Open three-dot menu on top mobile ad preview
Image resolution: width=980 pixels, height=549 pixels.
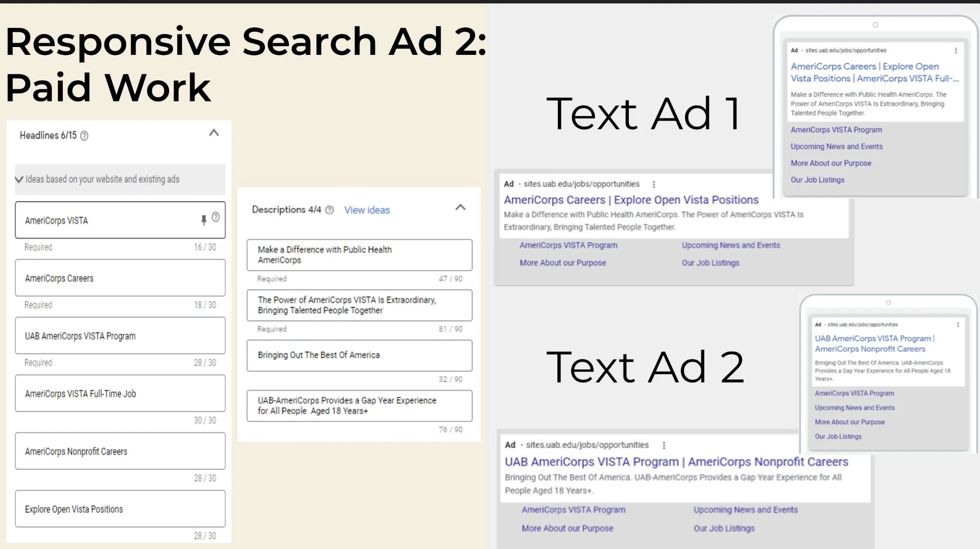point(956,50)
